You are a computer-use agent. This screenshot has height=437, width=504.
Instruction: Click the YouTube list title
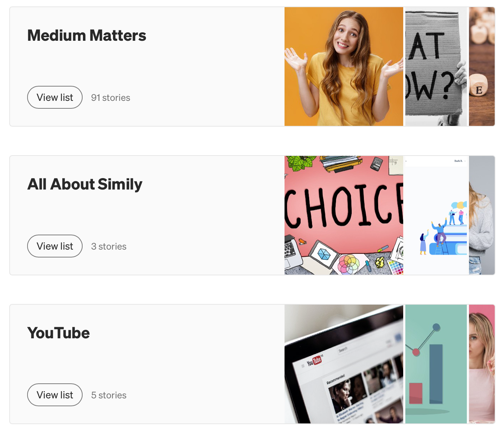[59, 333]
